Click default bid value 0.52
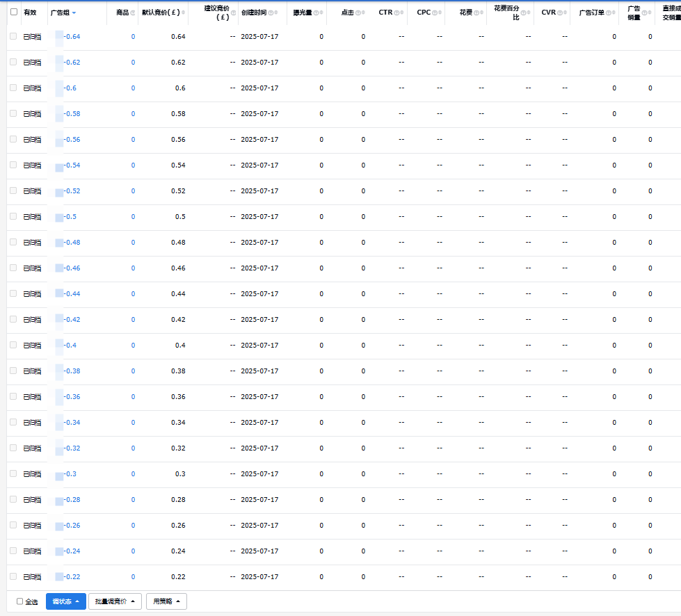681x616 pixels. (x=178, y=191)
